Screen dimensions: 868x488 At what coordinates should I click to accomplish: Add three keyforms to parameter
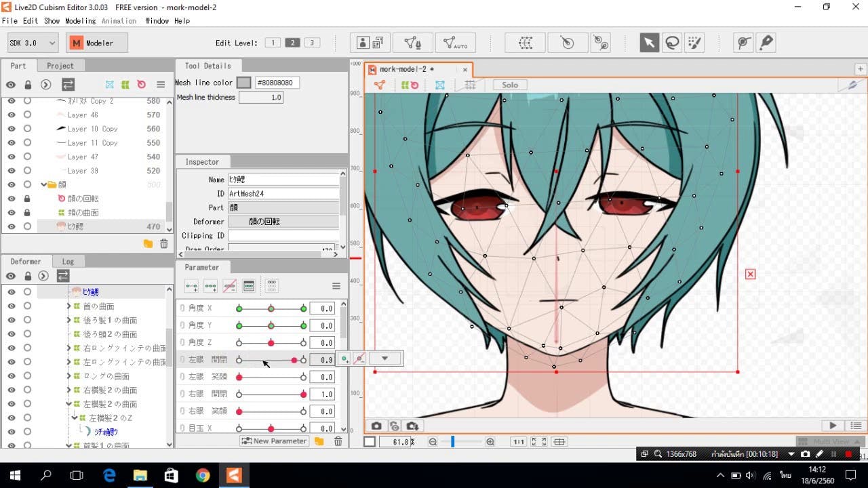click(210, 286)
